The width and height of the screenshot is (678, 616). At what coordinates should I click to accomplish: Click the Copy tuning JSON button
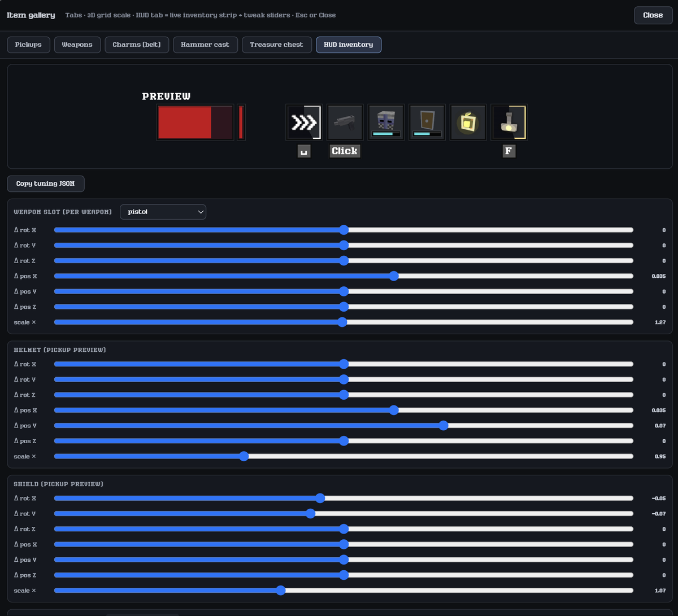coord(45,184)
